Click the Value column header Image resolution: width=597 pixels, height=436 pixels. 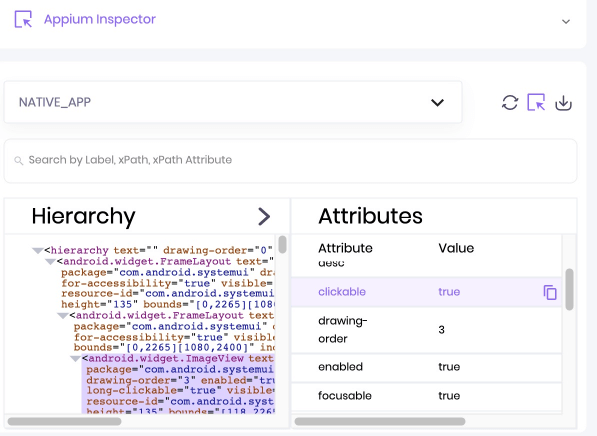click(x=456, y=248)
